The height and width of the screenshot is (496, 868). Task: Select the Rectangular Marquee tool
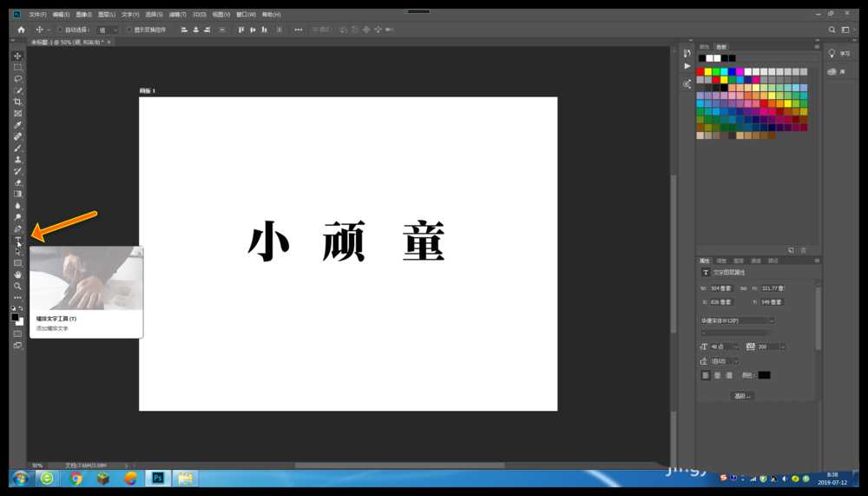pyautogui.click(x=17, y=67)
